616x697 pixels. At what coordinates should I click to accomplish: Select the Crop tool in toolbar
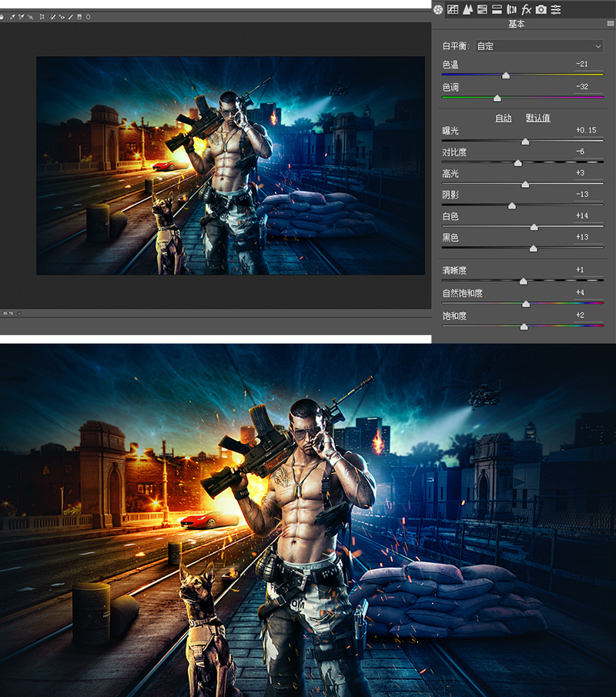[42, 17]
